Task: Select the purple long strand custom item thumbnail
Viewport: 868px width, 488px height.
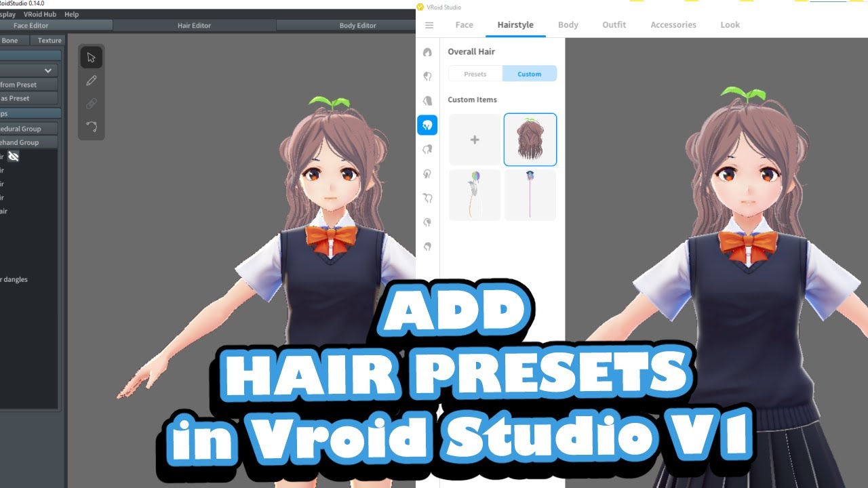Action: [530, 195]
